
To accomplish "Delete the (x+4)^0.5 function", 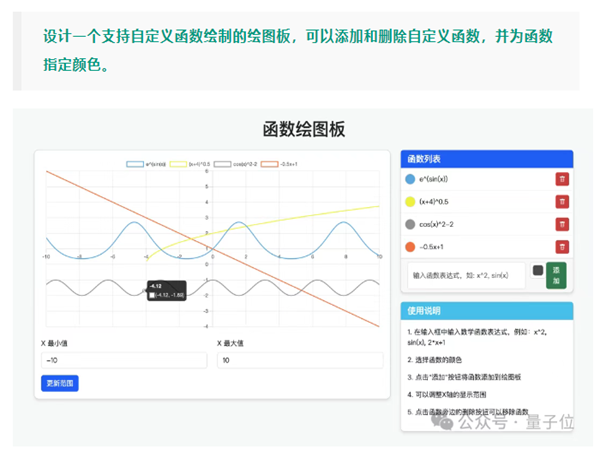I will click(x=562, y=202).
